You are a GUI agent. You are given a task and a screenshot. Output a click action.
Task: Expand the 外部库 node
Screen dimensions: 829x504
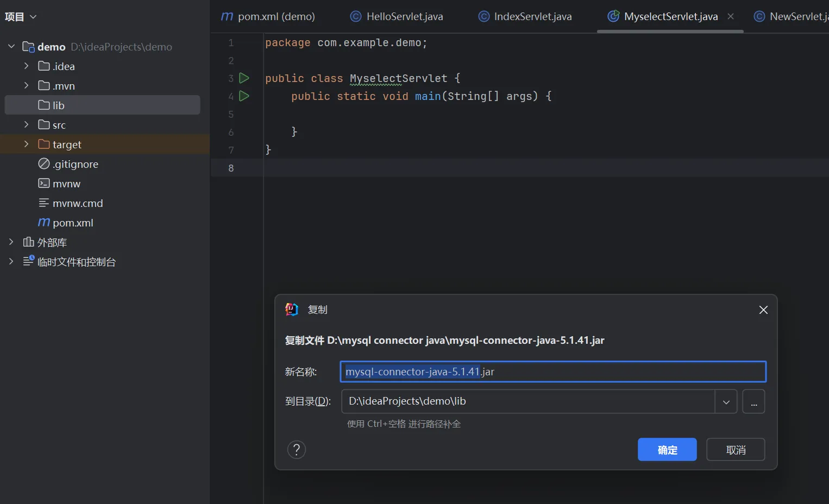tap(11, 242)
